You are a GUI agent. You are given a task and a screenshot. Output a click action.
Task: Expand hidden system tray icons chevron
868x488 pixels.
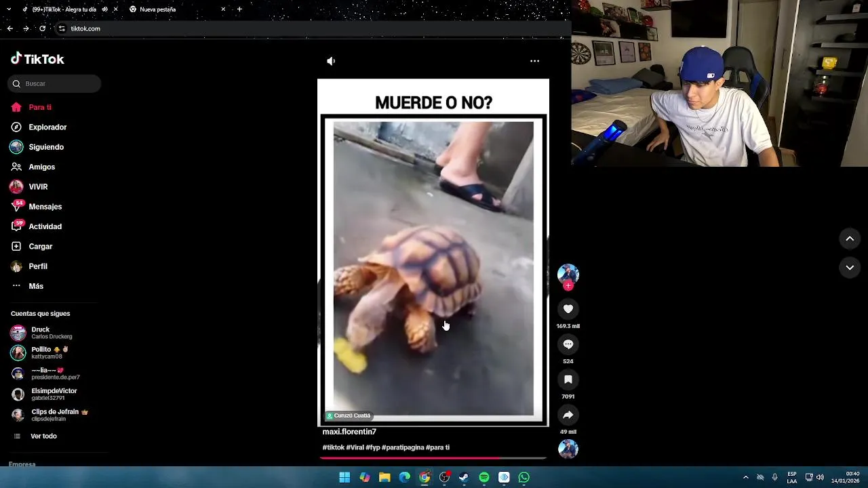pyautogui.click(x=746, y=477)
